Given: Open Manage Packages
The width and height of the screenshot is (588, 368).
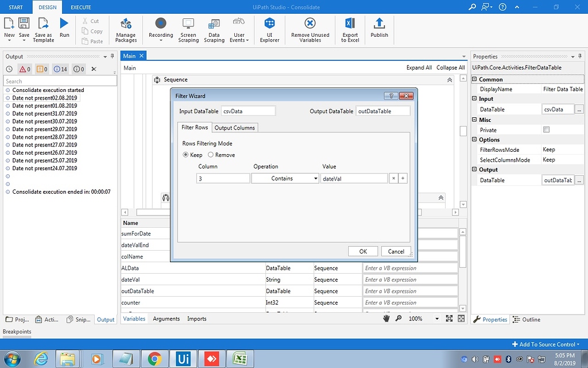Looking at the screenshot, I should pyautogui.click(x=126, y=29).
